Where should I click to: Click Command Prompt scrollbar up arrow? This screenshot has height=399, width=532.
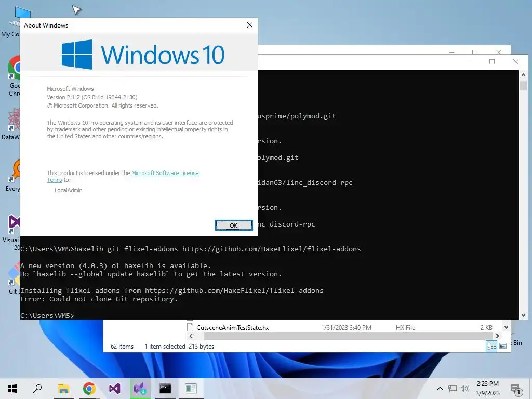[523, 75]
